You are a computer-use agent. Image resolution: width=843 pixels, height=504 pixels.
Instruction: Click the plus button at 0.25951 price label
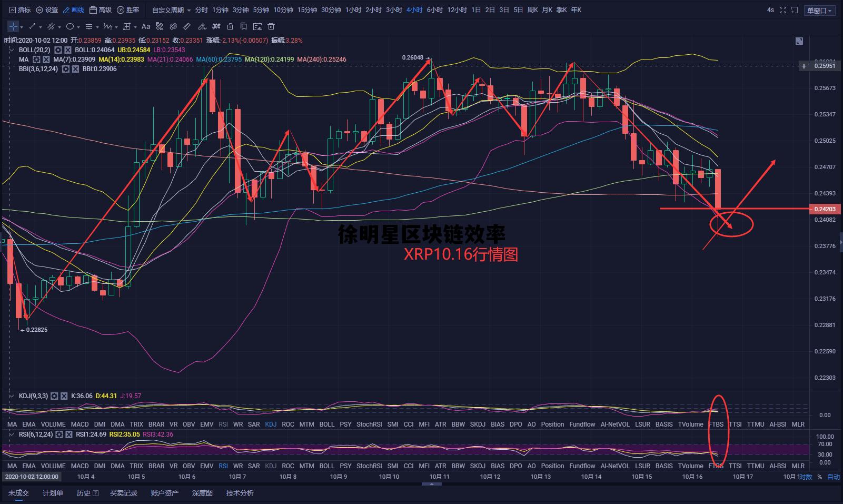(804, 66)
